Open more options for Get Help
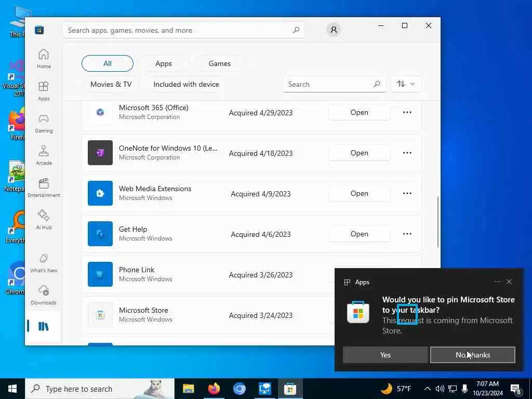 pos(407,234)
